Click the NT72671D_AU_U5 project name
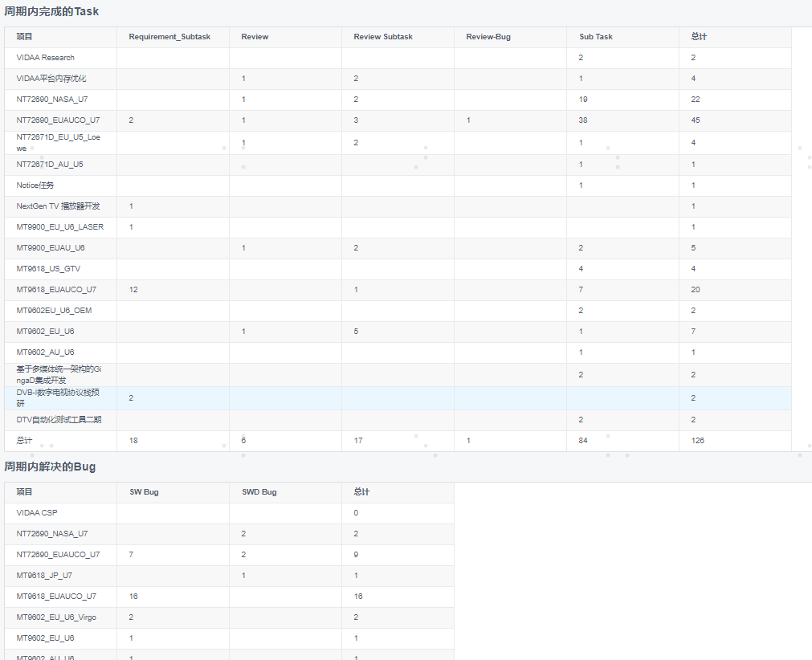Screen dimensions: 812x660 (x=50, y=165)
